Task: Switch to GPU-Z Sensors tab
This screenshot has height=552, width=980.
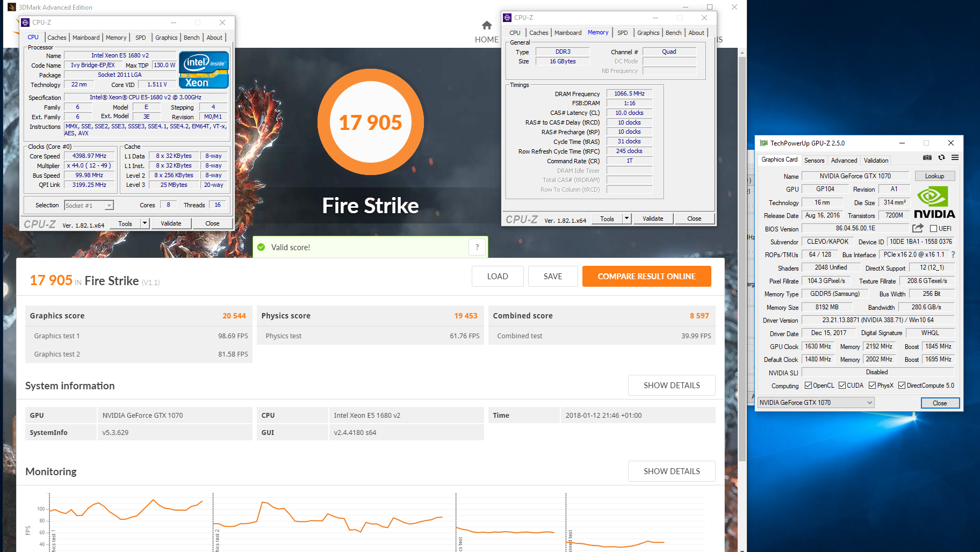Action: click(814, 161)
